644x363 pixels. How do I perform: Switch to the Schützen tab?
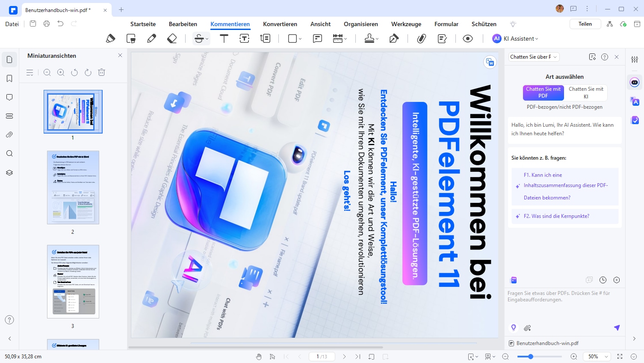click(x=484, y=24)
